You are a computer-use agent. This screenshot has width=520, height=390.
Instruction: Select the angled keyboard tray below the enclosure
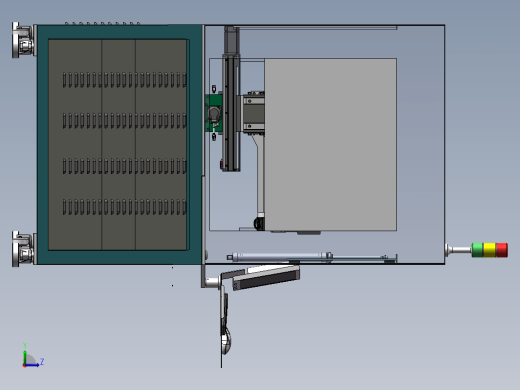coord(266,277)
